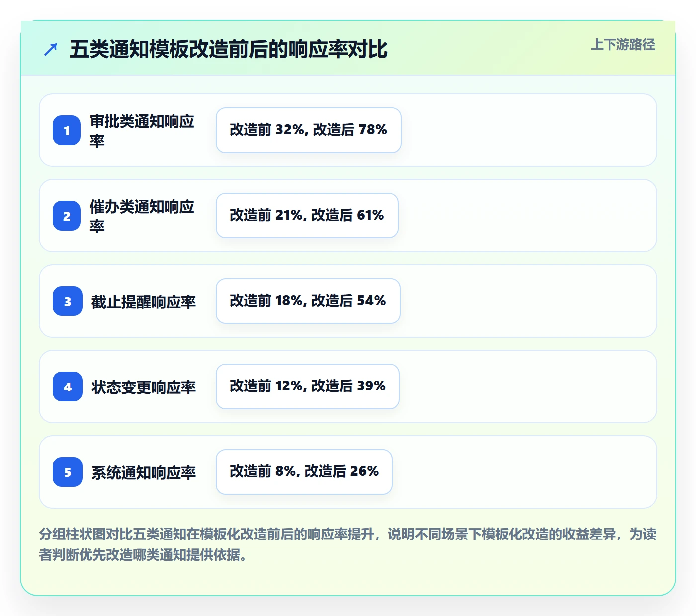The width and height of the screenshot is (696, 616).
Task: Select number badge 4 for 状态变更响应率
Action: click(68, 386)
